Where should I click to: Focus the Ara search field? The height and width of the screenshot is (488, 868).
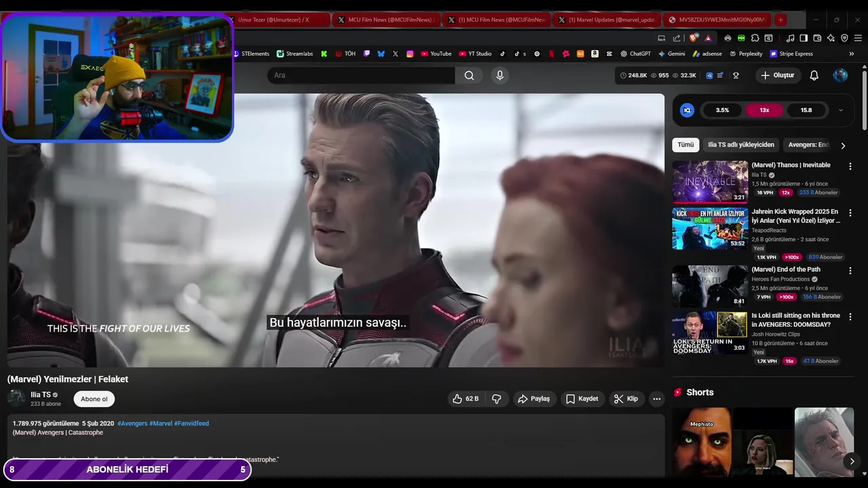[x=361, y=75]
